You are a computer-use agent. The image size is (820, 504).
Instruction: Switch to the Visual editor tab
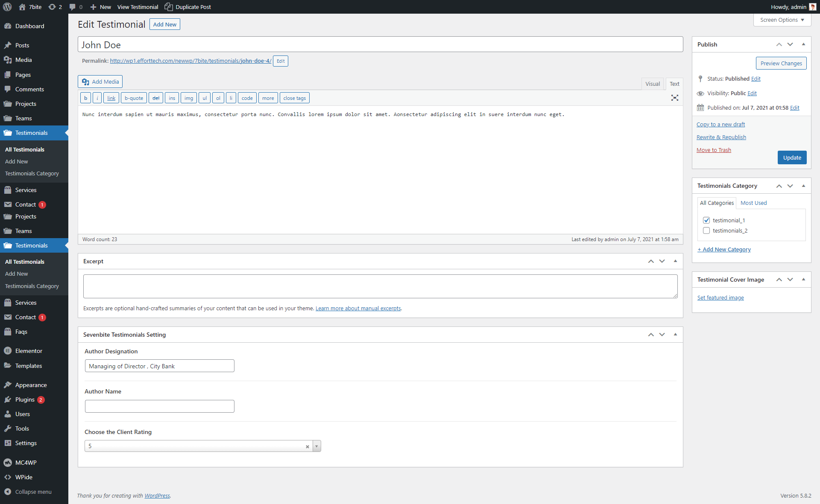652,84
